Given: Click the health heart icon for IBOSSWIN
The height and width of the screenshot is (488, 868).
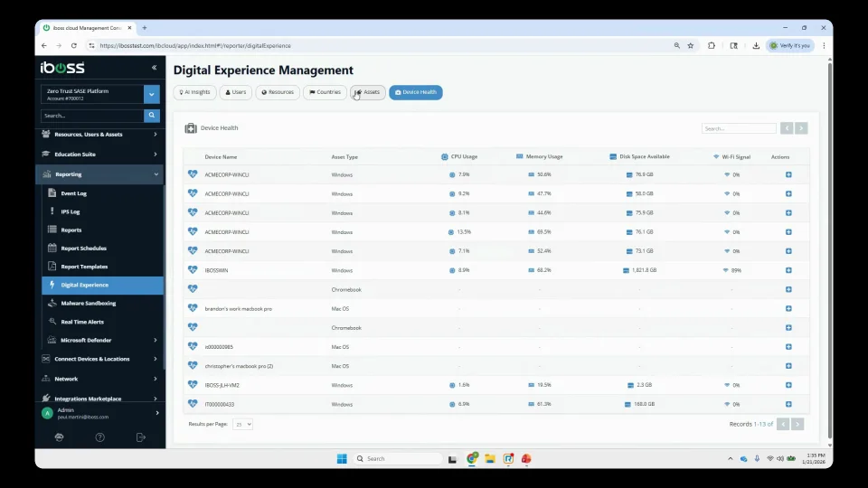Looking at the screenshot, I should point(193,270).
